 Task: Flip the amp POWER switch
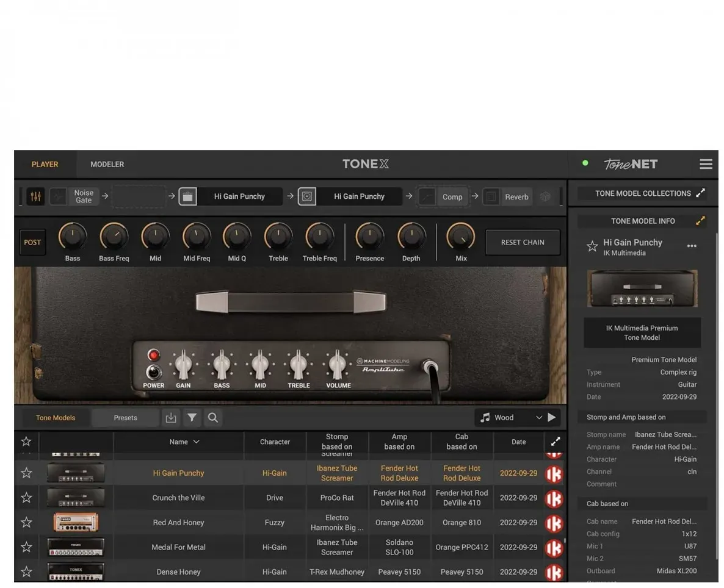pos(154,371)
